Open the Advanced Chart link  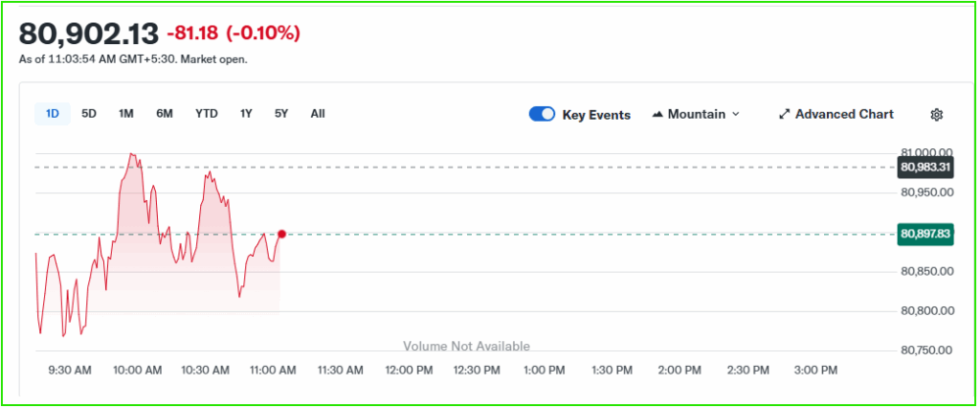click(x=844, y=114)
